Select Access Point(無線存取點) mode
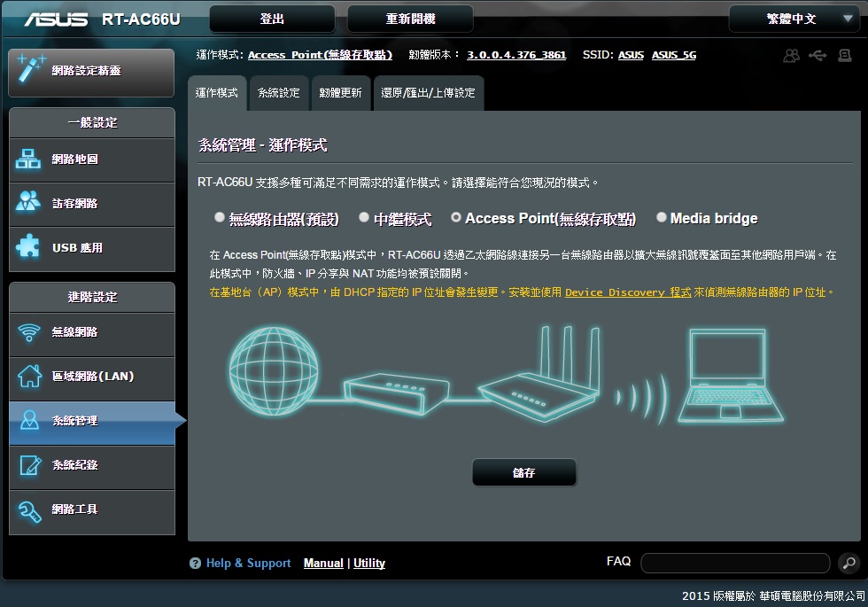868x607 pixels. pyautogui.click(x=455, y=217)
